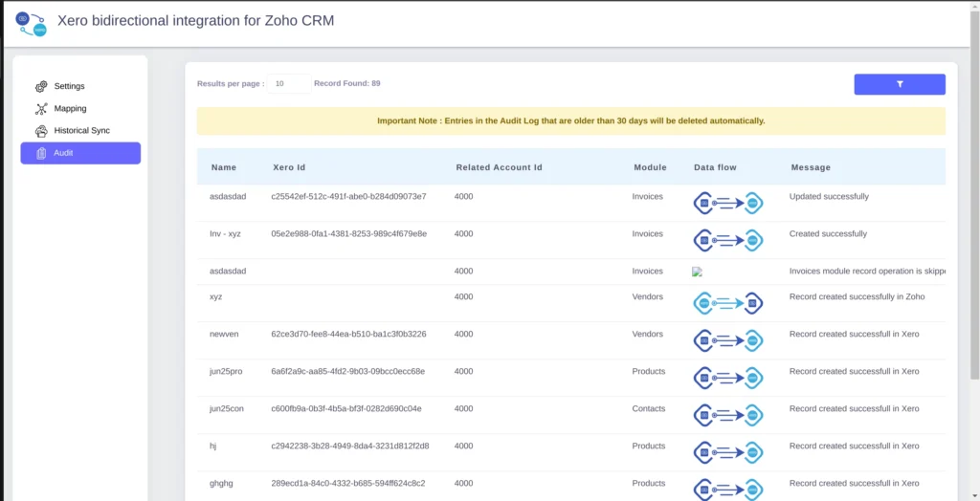Screen dimensions: 980x501
Task: Click the Name column header
Action: pyautogui.click(x=224, y=167)
